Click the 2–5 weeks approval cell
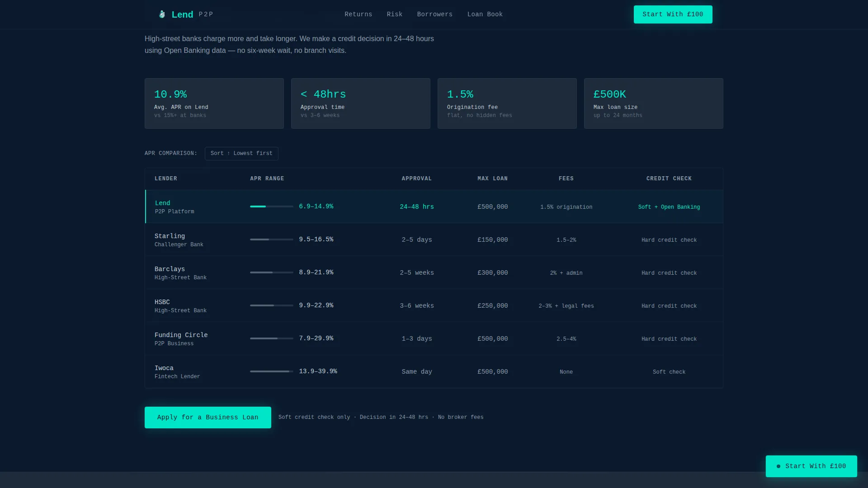This screenshot has width=868, height=488. (x=417, y=273)
